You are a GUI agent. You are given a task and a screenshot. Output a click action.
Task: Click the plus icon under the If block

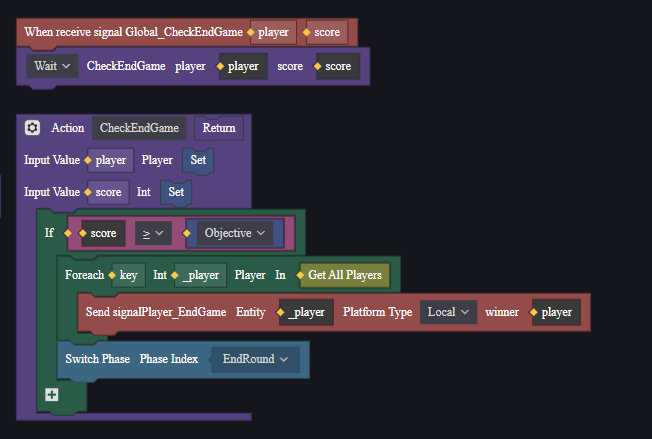click(x=52, y=395)
